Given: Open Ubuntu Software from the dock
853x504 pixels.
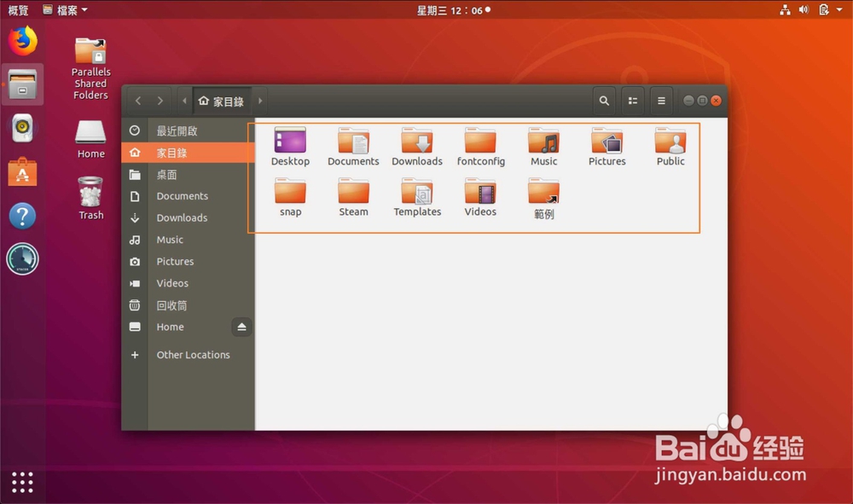Looking at the screenshot, I should pyautogui.click(x=22, y=172).
